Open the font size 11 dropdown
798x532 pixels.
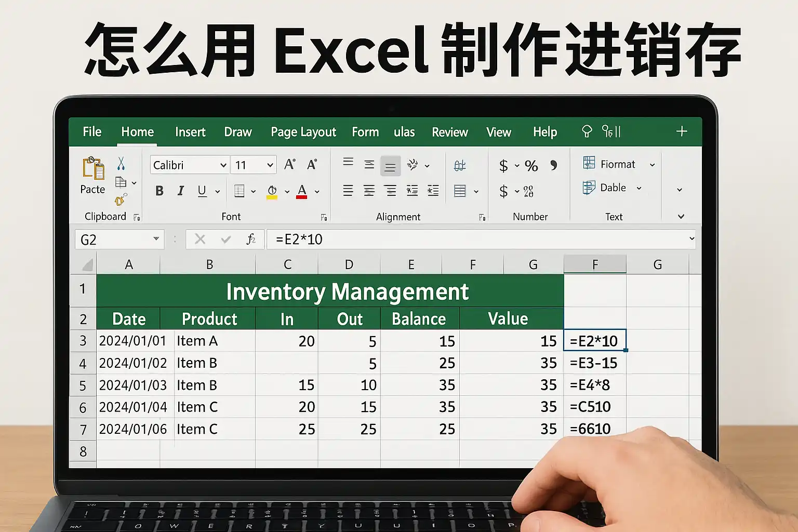[x=270, y=165]
